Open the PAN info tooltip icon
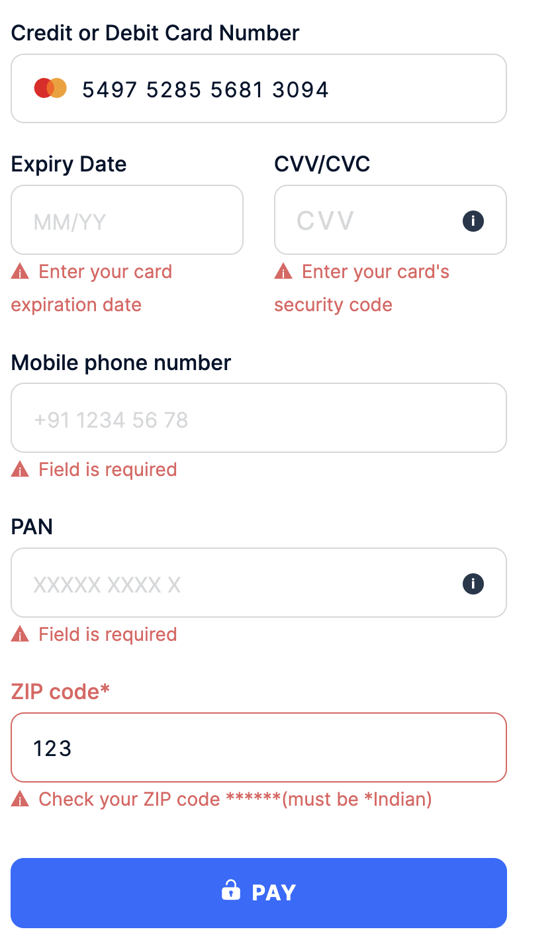The width and height of the screenshot is (560, 952). point(473,583)
